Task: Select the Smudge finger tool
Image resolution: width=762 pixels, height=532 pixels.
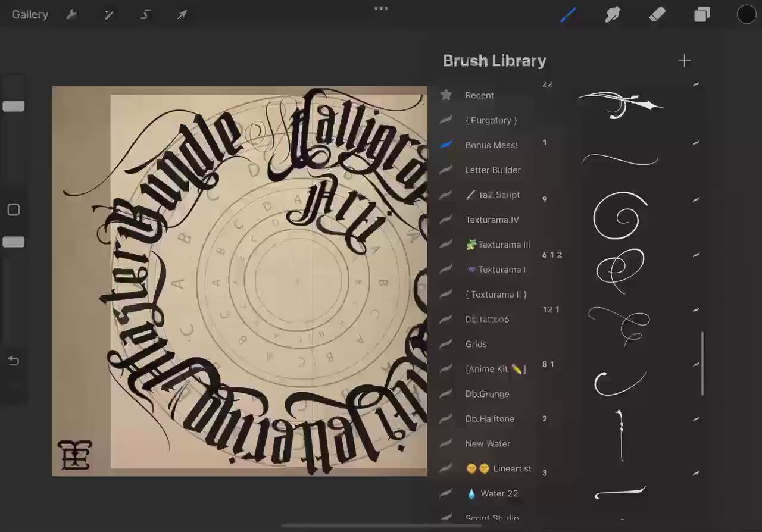Action: pyautogui.click(x=613, y=14)
